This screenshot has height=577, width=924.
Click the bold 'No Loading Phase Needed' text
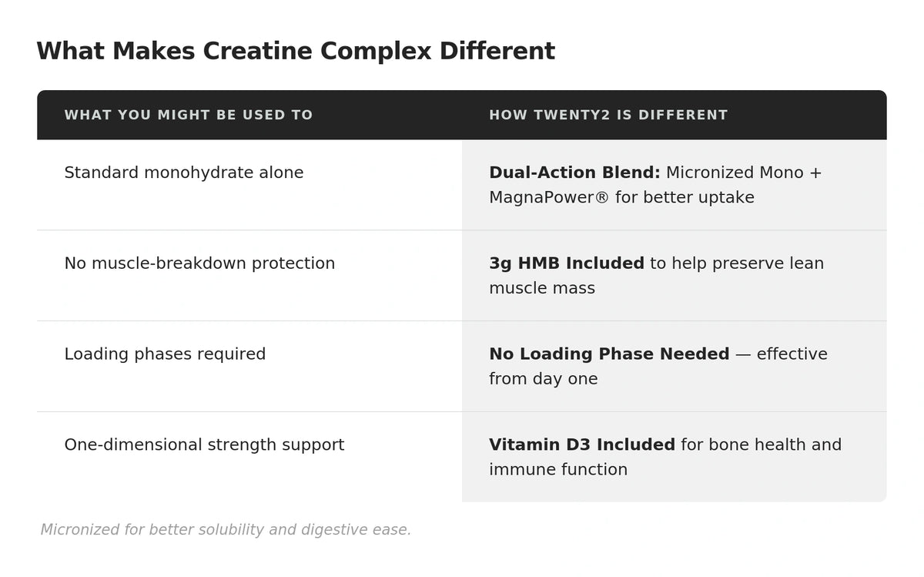(x=609, y=354)
